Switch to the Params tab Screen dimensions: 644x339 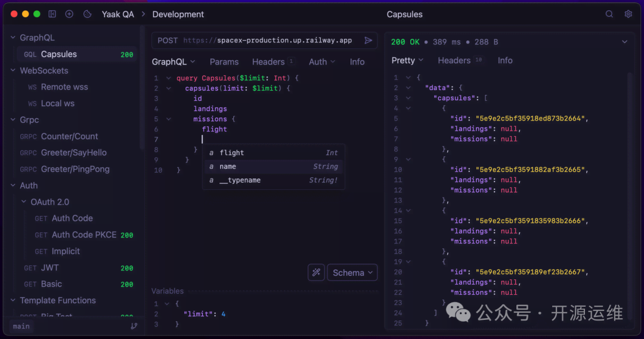[x=224, y=61]
